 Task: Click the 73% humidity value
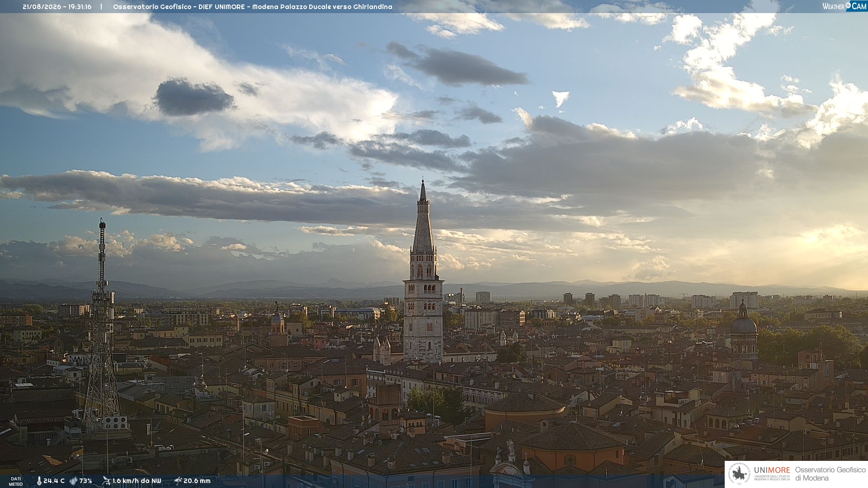(x=85, y=481)
